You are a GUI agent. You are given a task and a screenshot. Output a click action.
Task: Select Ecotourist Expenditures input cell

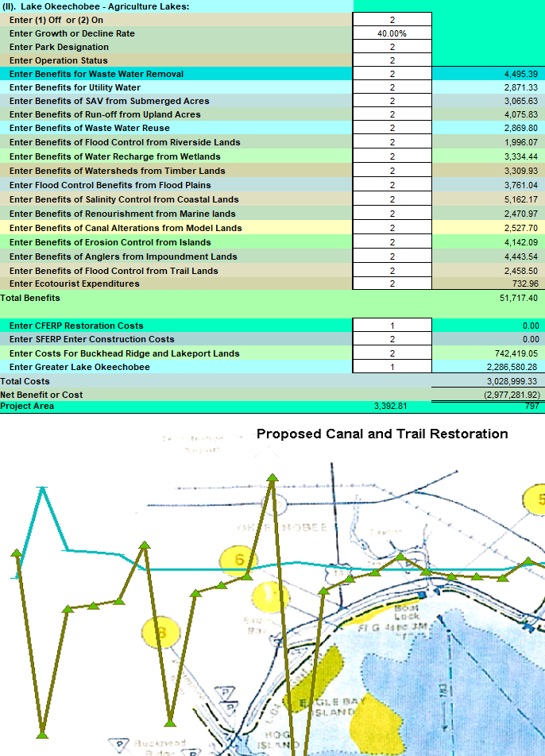click(392, 283)
